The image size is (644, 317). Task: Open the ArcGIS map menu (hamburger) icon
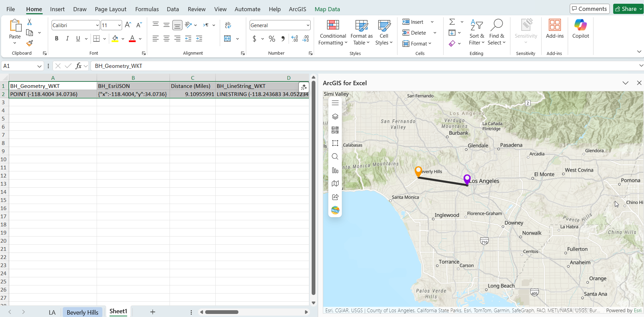click(x=335, y=103)
